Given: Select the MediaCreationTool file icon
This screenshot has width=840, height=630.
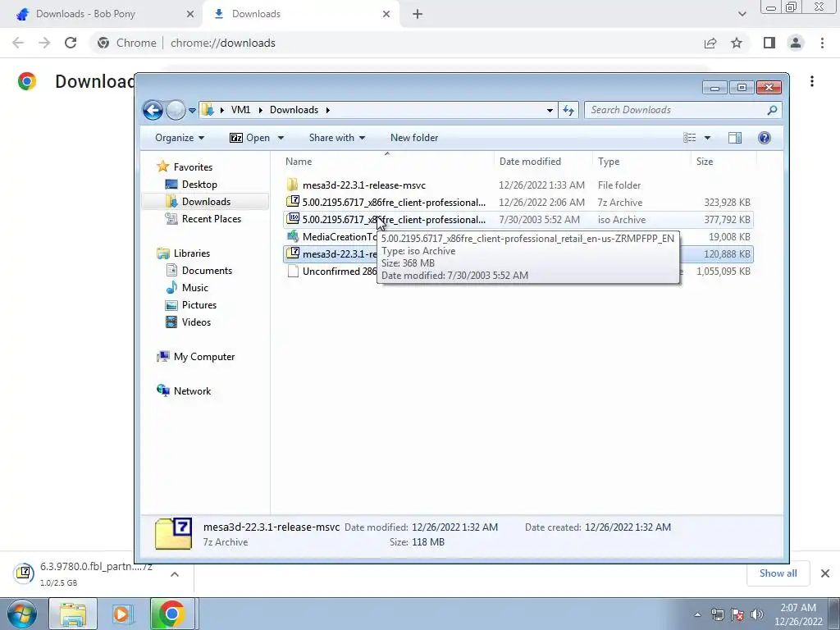Looking at the screenshot, I should tap(293, 236).
